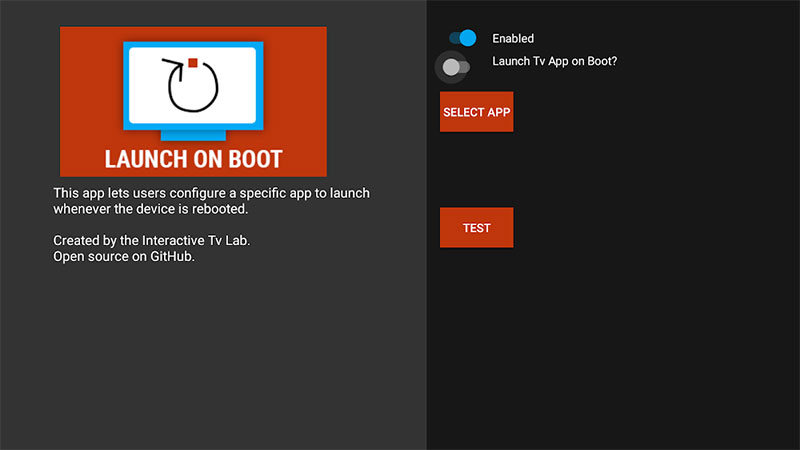This screenshot has height=450, width=800.
Task: Click 'Created by the Interactive Tv Lab.' text
Action: [152, 240]
